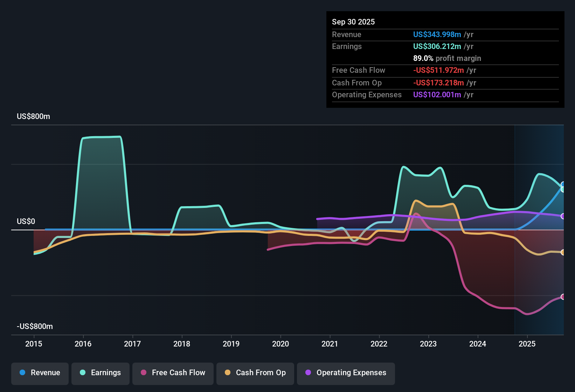Select the 2016 label on the timeline

pos(83,344)
